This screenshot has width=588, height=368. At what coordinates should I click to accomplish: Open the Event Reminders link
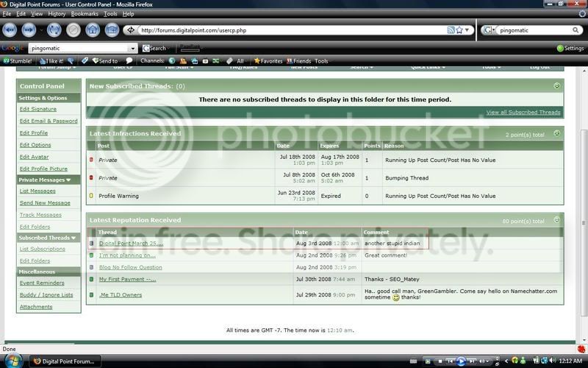pos(42,283)
